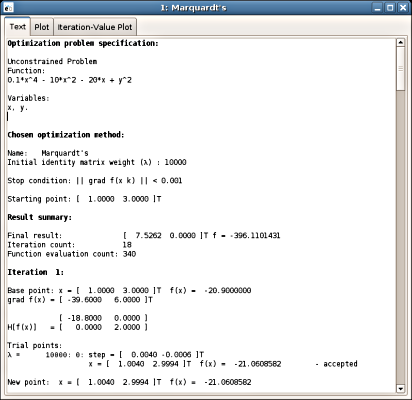Image resolution: width=412 pixels, height=400 pixels.
Task: Click the scrollbar down arrow
Action: coord(400,389)
